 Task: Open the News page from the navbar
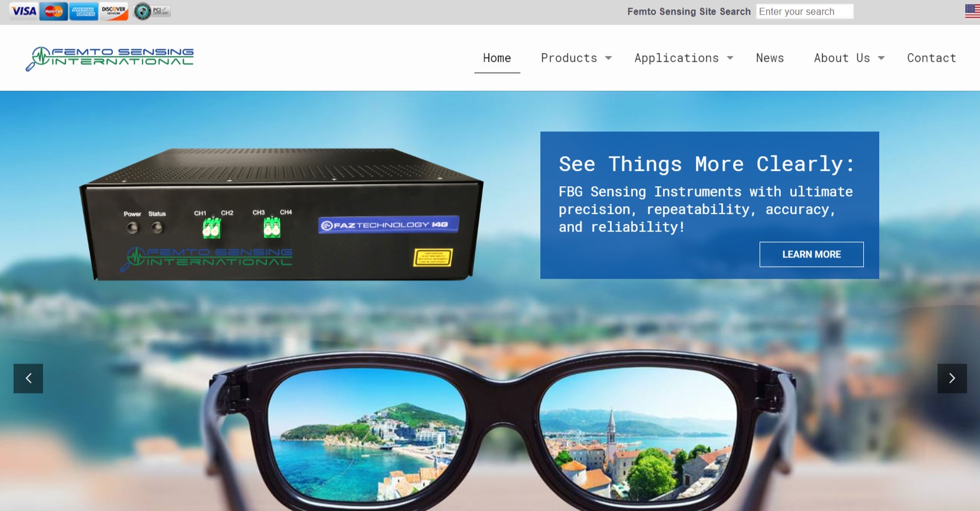point(770,58)
